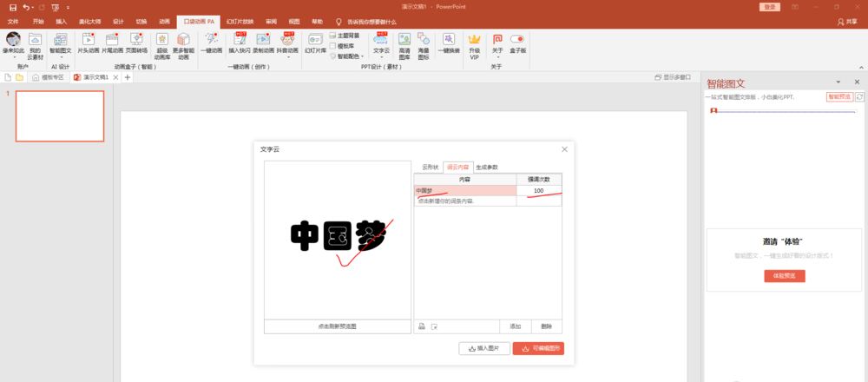Open the 模板库 template library option

(342, 46)
